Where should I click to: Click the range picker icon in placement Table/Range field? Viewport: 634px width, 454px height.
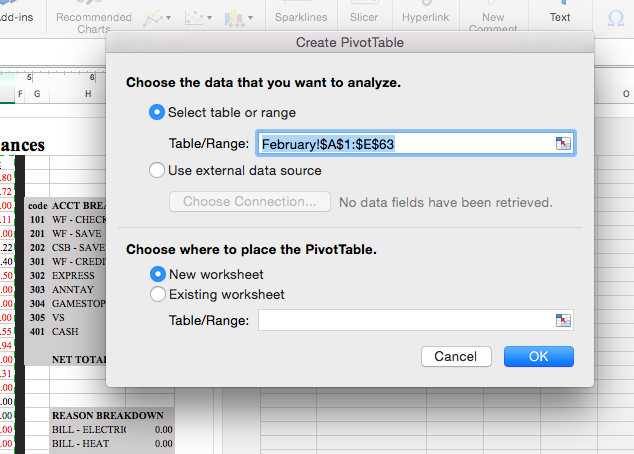563,320
